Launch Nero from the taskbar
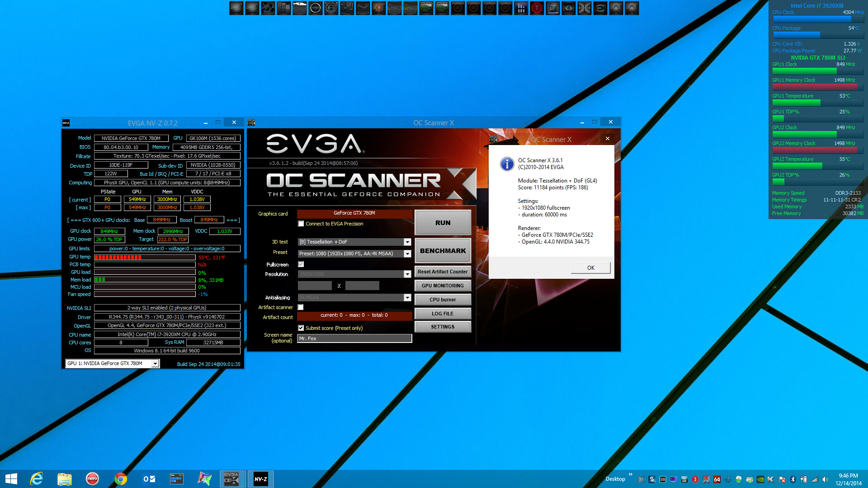Image resolution: width=868 pixels, height=488 pixels. point(92,479)
